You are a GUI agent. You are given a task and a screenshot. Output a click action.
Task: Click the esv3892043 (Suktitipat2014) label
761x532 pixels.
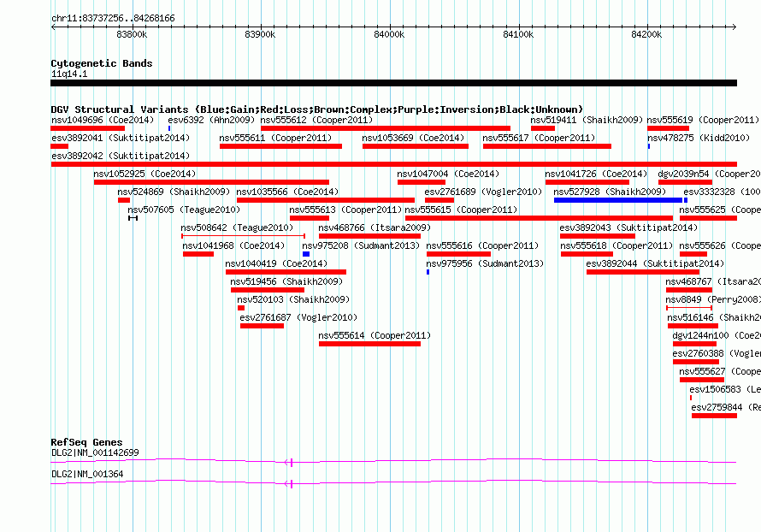pos(628,228)
